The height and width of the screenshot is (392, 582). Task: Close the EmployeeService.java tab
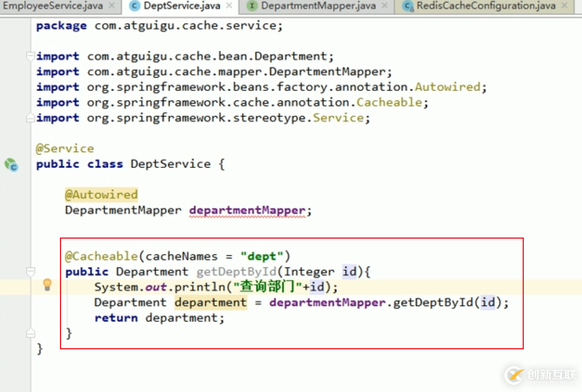112,6
